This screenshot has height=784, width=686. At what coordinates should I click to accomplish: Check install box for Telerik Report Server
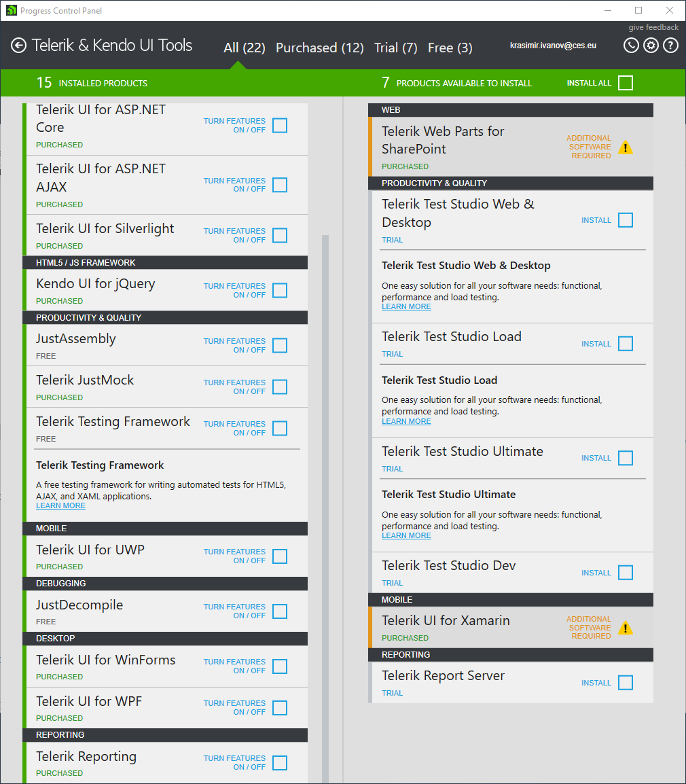626,683
